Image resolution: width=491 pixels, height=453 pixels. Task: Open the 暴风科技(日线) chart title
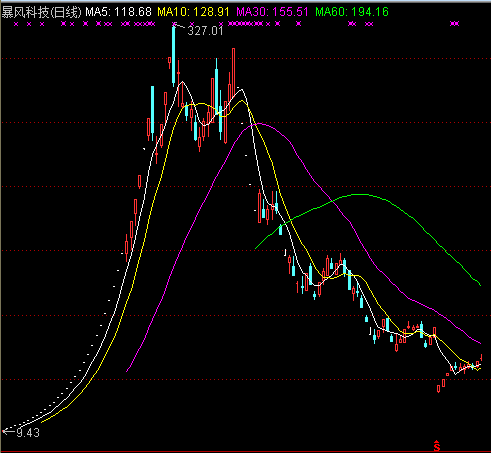41,12
